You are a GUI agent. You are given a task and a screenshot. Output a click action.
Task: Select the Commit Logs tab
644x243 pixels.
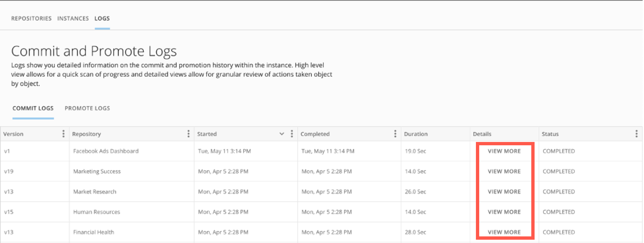[x=33, y=108]
